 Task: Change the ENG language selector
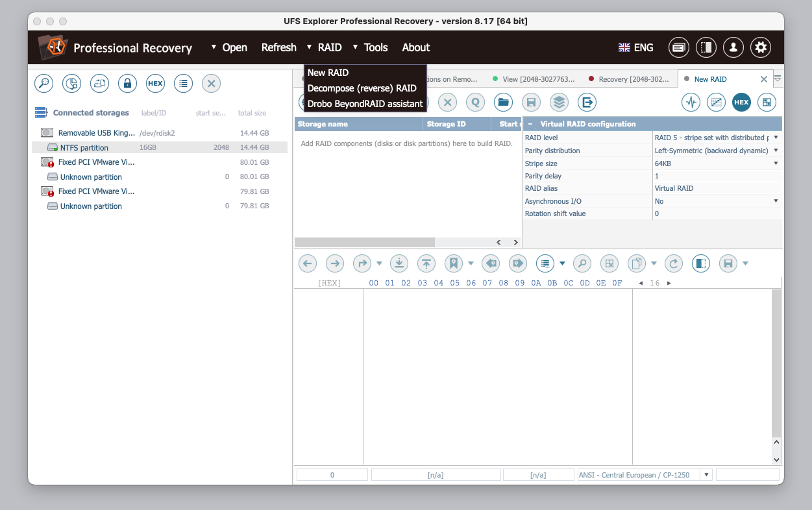pos(636,47)
